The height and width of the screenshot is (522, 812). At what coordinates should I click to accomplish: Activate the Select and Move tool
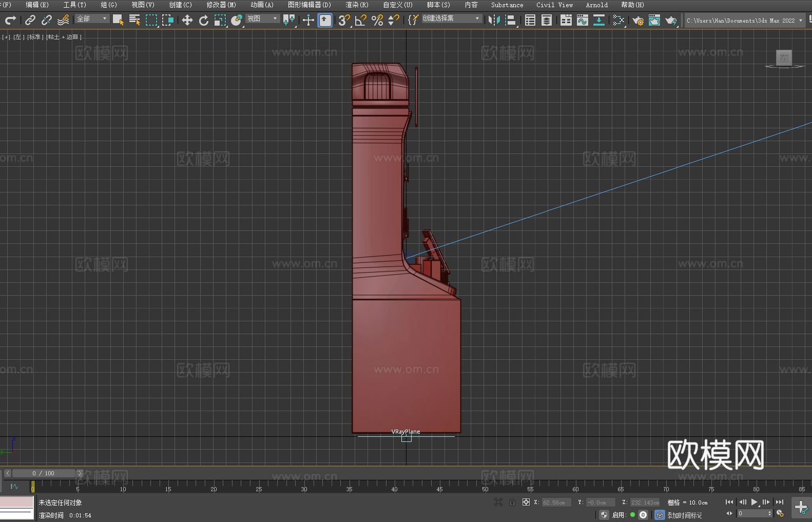coord(187,20)
